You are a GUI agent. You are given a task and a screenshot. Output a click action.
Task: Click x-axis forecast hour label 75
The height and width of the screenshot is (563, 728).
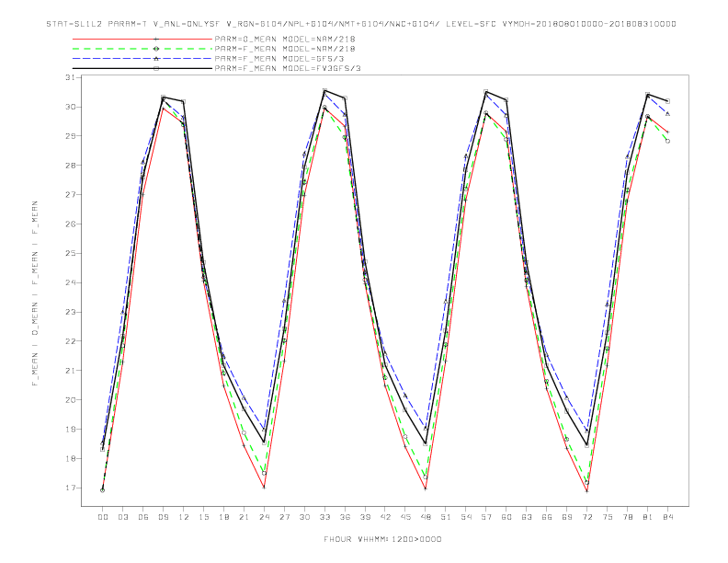[608, 517]
